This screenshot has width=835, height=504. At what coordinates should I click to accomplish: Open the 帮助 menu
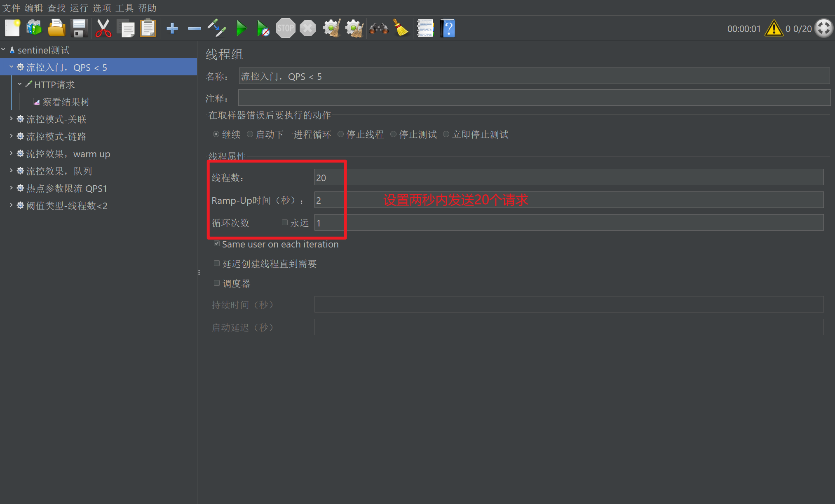point(147,8)
